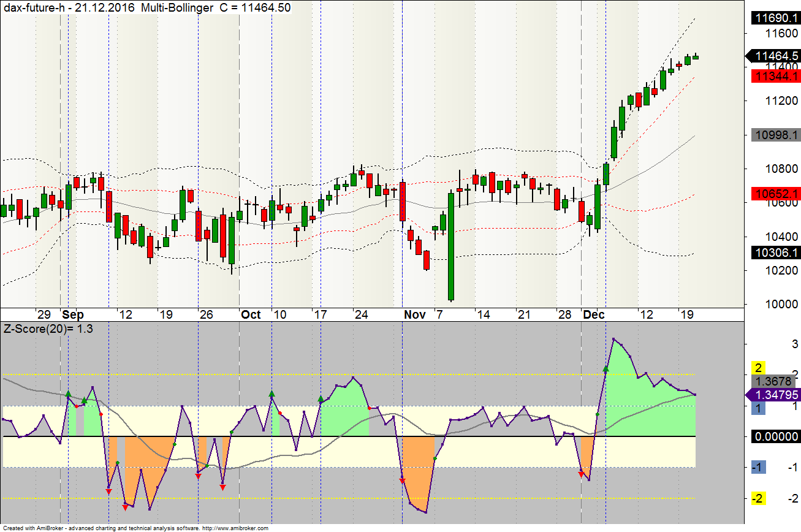
Task: Click the red 10652.1 price label
Action: click(776, 194)
